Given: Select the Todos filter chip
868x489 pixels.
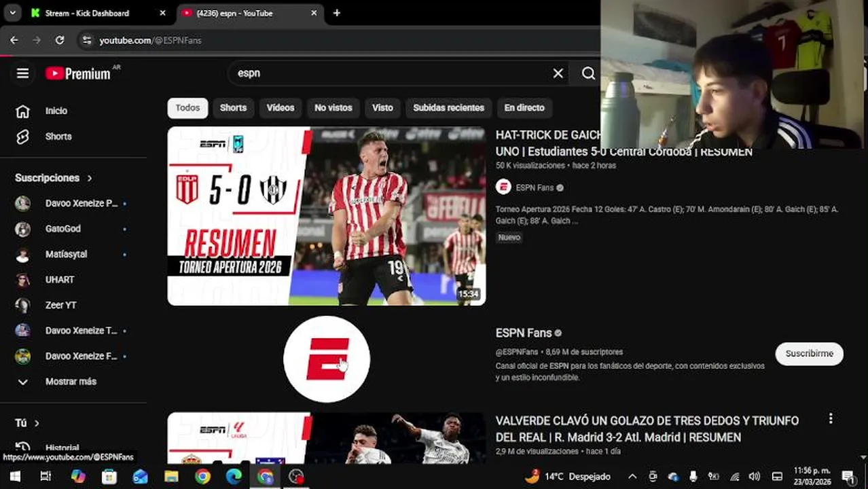Looking at the screenshot, I should (x=187, y=108).
